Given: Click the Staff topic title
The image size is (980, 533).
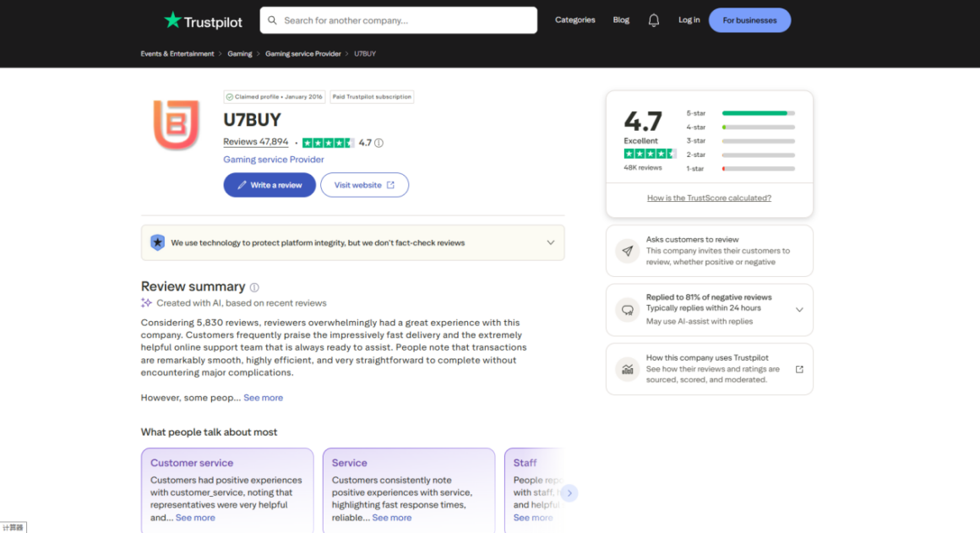Looking at the screenshot, I should click(x=525, y=463).
